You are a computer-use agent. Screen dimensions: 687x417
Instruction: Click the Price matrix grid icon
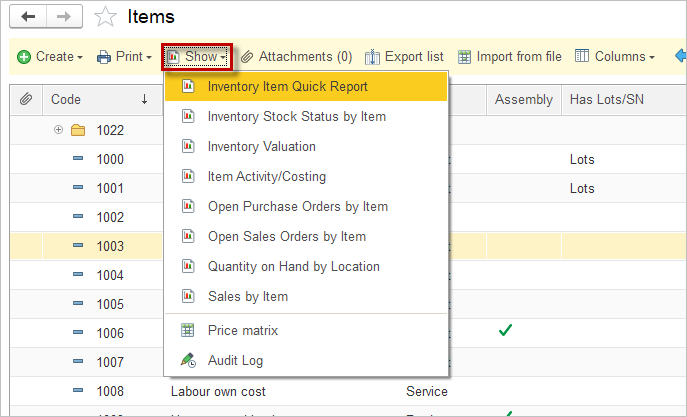pyautogui.click(x=187, y=330)
